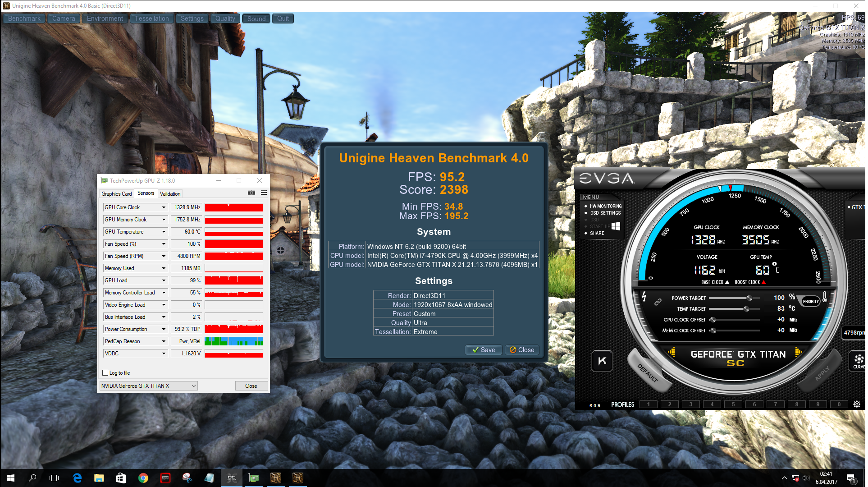868x487 pixels.
Task: Toggle HW Monitoring in EVGA menu
Action: (x=606, y=206)
